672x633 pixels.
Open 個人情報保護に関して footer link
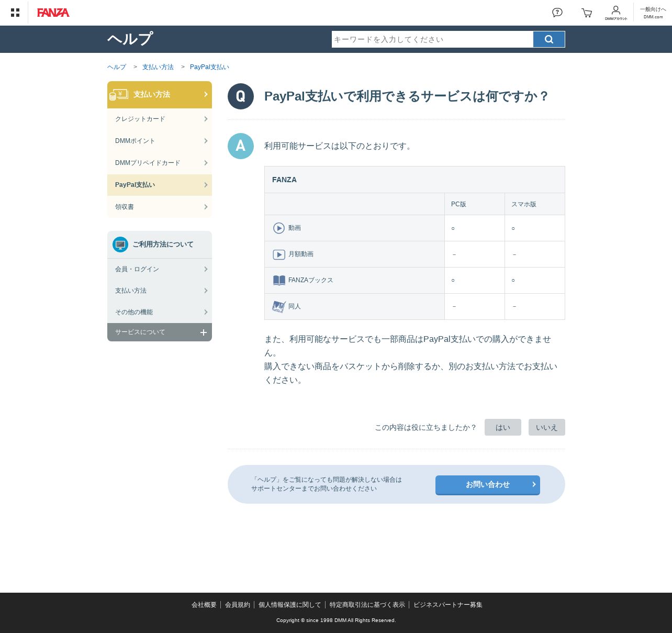tap(290, 605)
